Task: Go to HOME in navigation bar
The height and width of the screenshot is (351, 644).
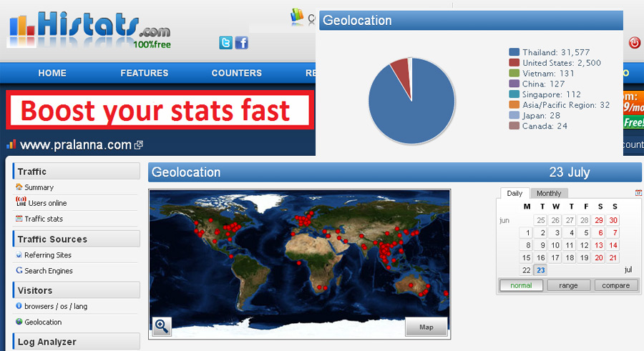Action: [52, 73]
